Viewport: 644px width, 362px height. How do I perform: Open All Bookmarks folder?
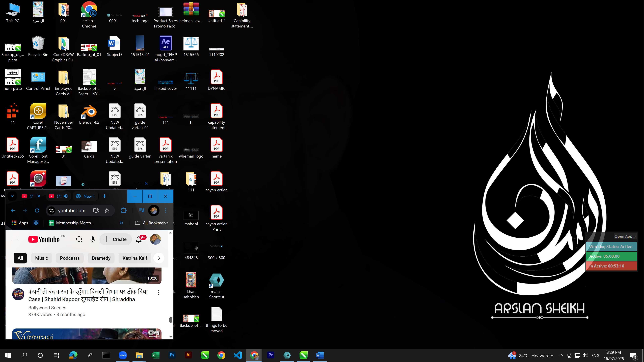152,223
